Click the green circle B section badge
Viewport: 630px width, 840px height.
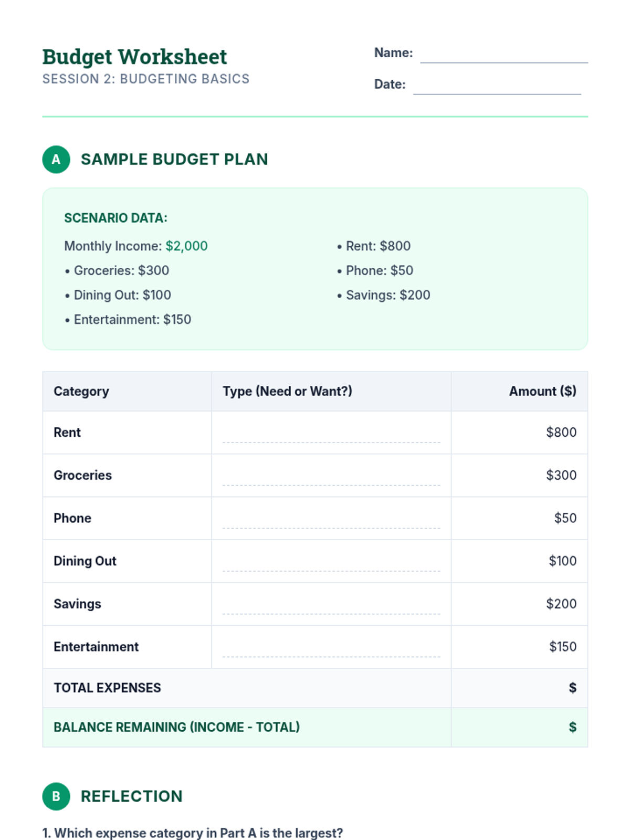pyautogui.click(x=56, y=796)
